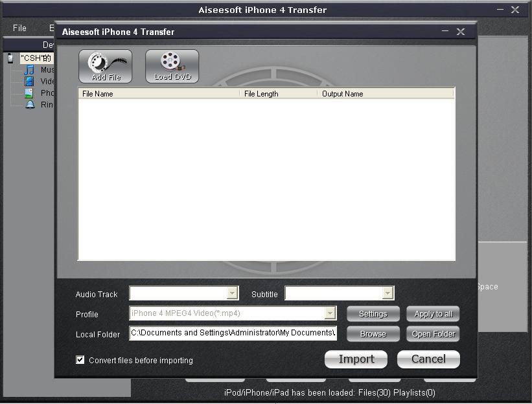Click the status text "iPod/iPhone/iPad has been loaded"
This screenshot has height=404, width=532.
pos(290,392)
